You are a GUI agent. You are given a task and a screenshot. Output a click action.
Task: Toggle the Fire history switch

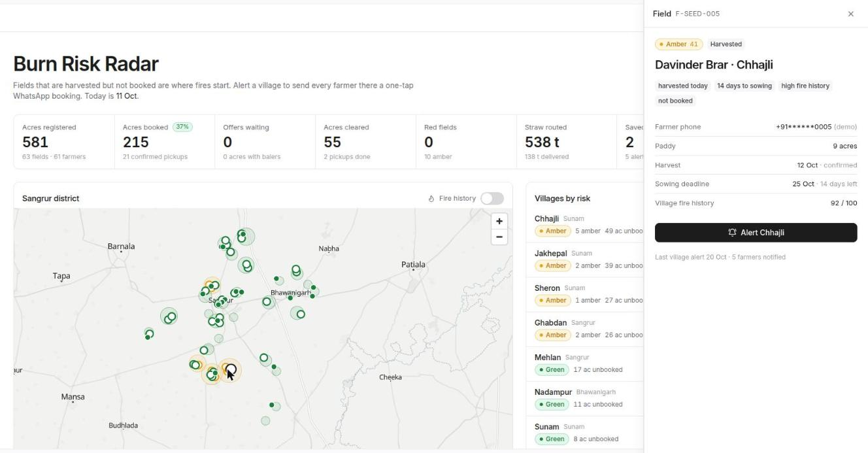(492, 199)
